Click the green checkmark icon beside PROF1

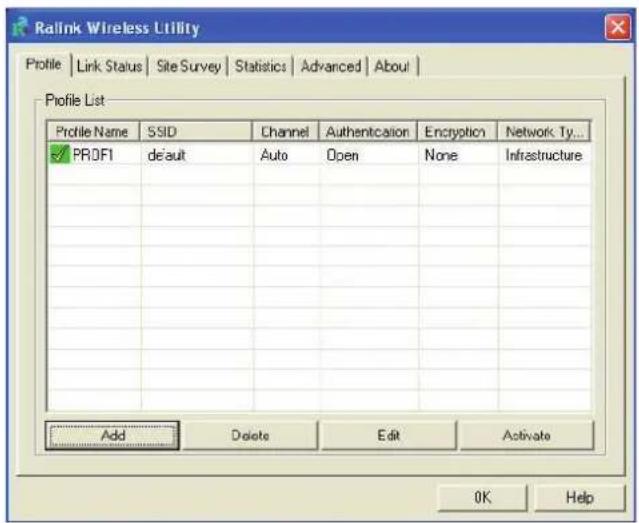pos(59,156)
